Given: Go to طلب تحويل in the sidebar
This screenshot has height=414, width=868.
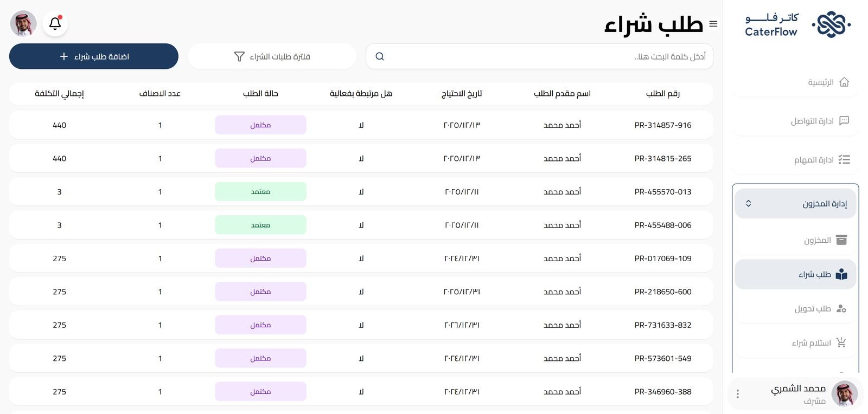Looking at the screenshot, I should click(x=795, y=309).
